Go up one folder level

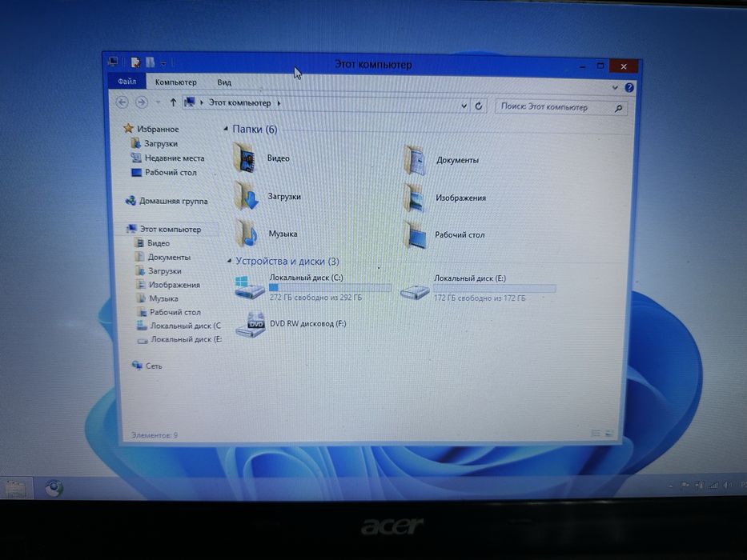coord(173,102)
